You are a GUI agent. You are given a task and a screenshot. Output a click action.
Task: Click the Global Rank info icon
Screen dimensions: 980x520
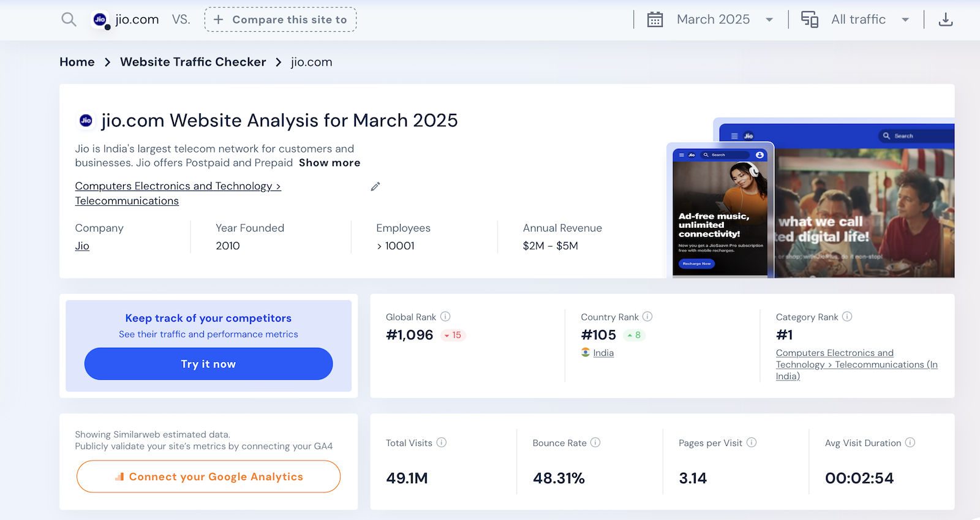pyautogui.click(x=445, y=317)
